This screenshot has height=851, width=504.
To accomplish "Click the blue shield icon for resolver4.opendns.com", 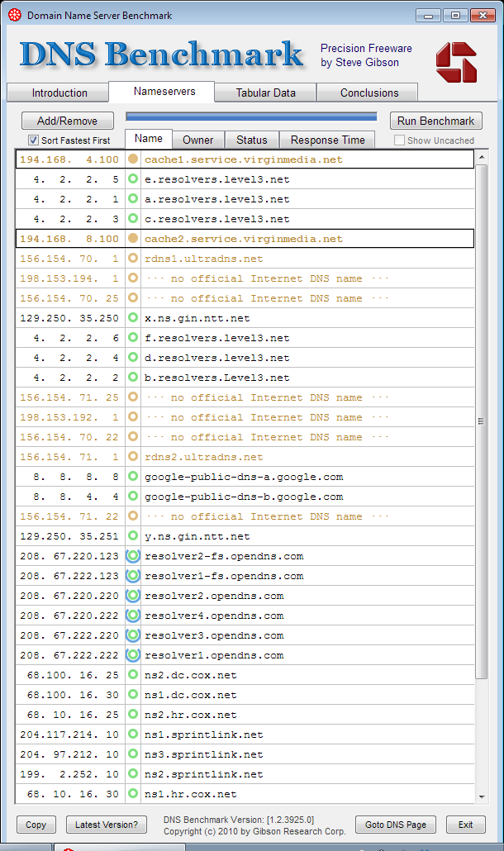I will [x=133, y=615].
